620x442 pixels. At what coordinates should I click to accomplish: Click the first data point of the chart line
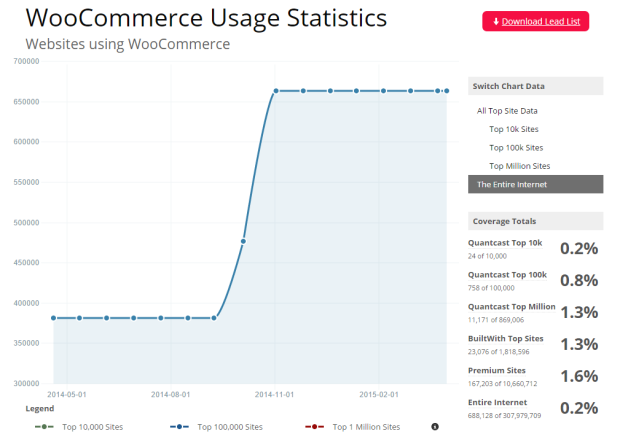click(54, 318)
